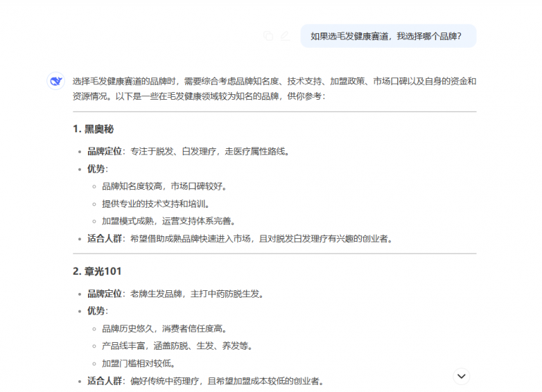Click the bullet 加盟模式成熟，运营支持体系完善

168,221
